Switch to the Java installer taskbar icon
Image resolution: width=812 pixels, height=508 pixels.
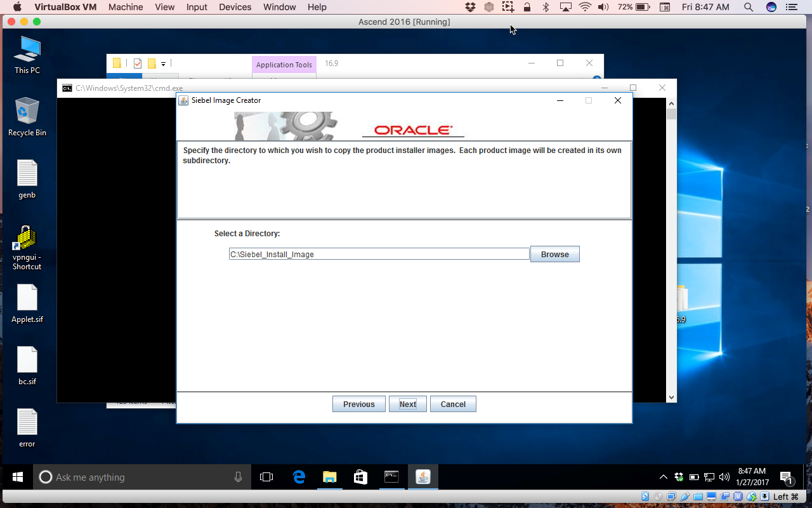pyautogui.click(x=422, y=477)
